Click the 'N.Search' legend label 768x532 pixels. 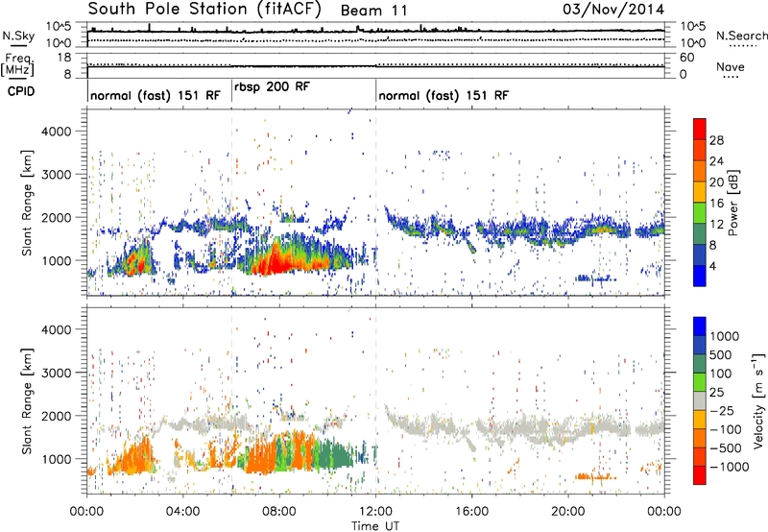pos(741,36)
